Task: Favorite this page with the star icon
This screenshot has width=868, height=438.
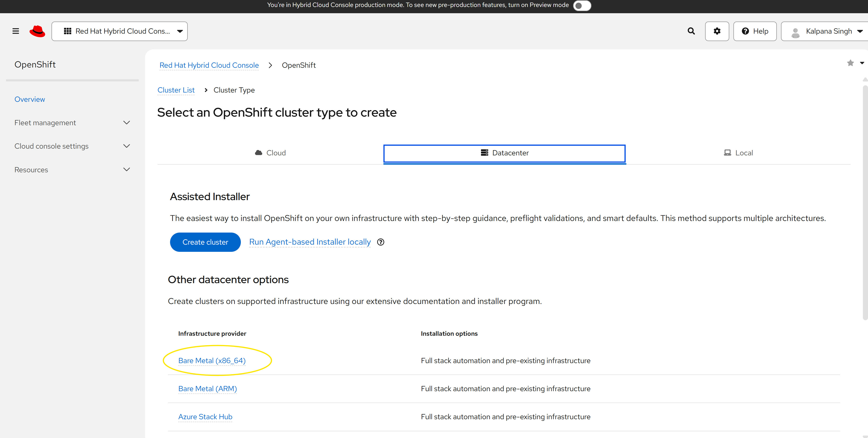Action: [850, 63]
